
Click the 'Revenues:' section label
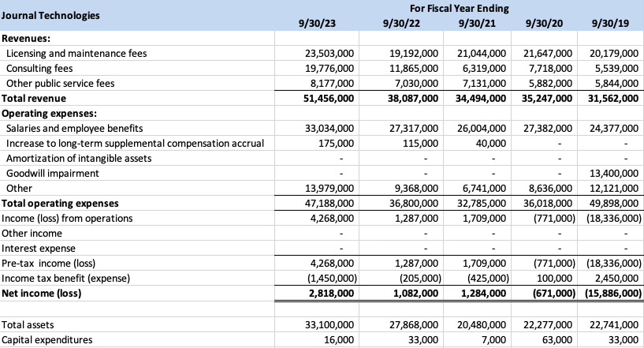(26, 38)
